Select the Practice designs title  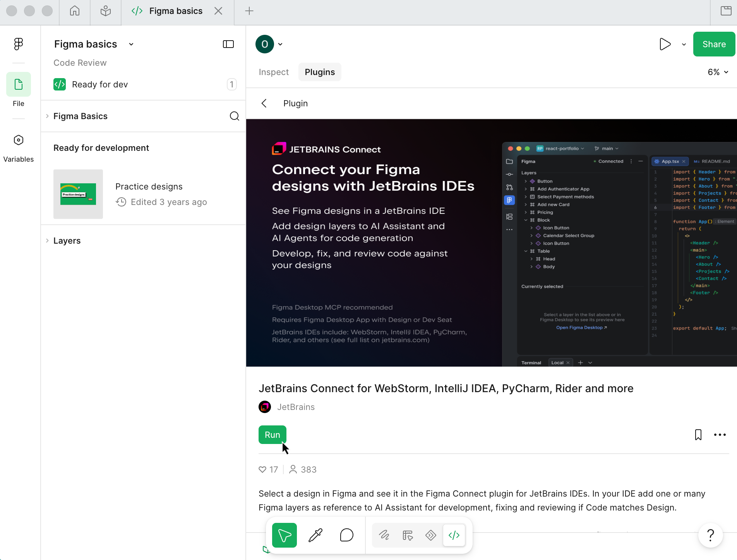149,186
